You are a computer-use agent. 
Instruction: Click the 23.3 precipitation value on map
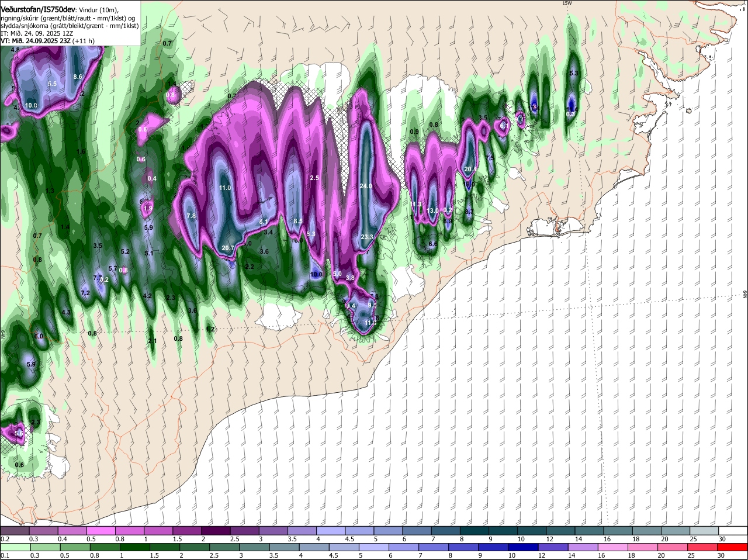tap(368, 237)
